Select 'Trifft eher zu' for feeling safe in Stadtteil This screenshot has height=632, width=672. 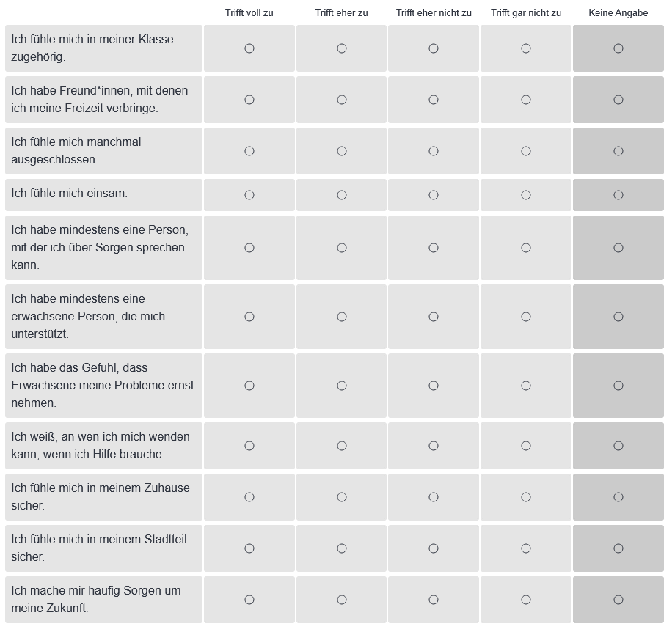(x=342, y=548)
